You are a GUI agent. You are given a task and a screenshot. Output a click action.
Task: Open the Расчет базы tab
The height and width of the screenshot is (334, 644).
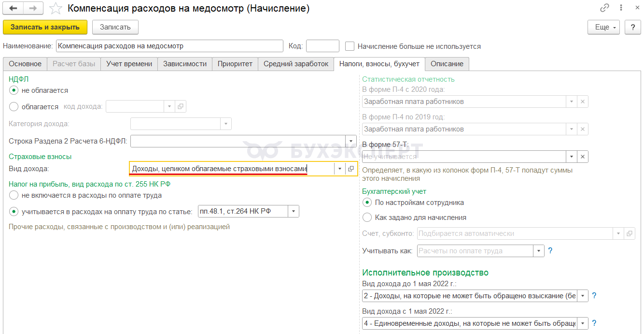pyautogui.click(x=74, y=64)
